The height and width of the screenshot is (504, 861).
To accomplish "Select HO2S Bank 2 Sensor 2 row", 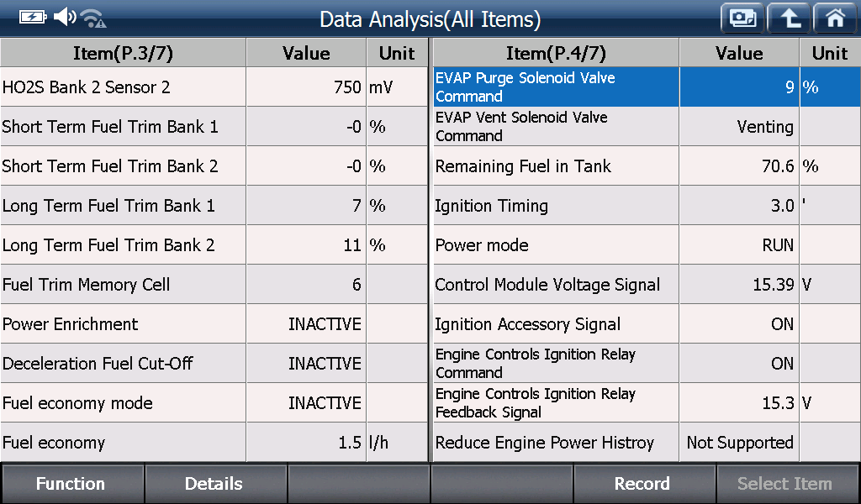I will (x=214, y=87).
